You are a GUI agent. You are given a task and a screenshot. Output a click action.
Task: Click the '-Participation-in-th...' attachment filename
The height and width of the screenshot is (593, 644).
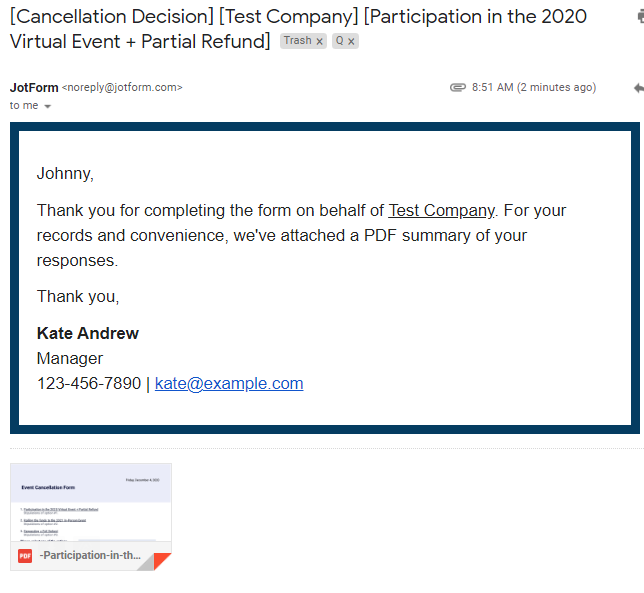90,555
